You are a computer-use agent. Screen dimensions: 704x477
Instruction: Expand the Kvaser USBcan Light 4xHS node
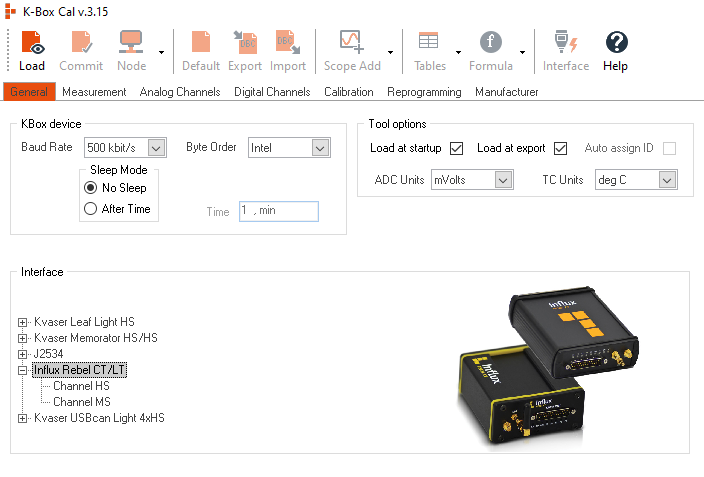22,418
